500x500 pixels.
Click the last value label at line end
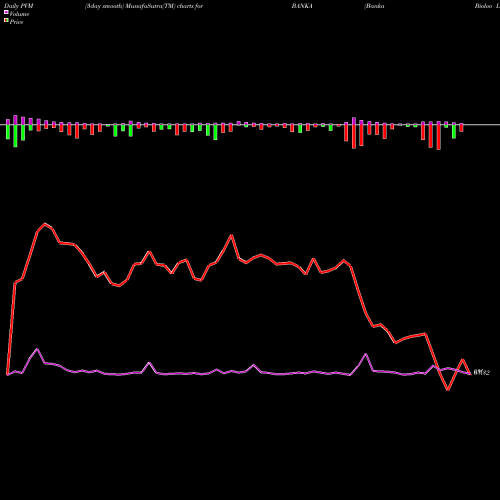[482, 373]
